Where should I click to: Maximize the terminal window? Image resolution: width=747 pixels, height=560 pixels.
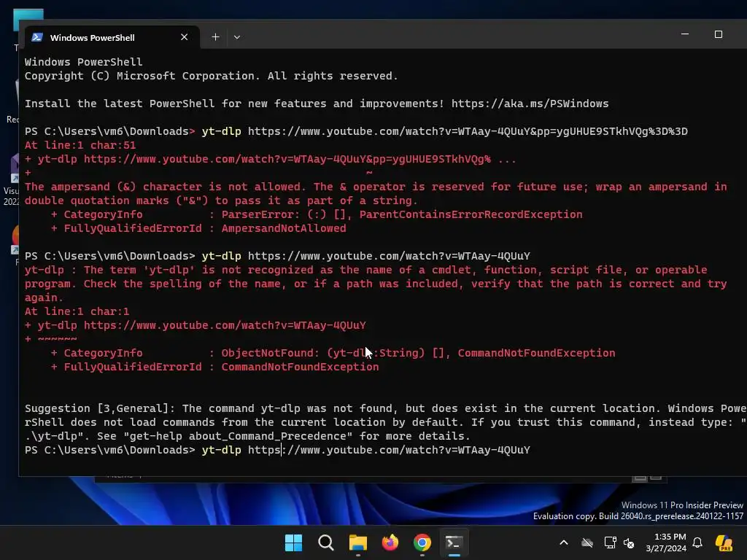[719, 34]
